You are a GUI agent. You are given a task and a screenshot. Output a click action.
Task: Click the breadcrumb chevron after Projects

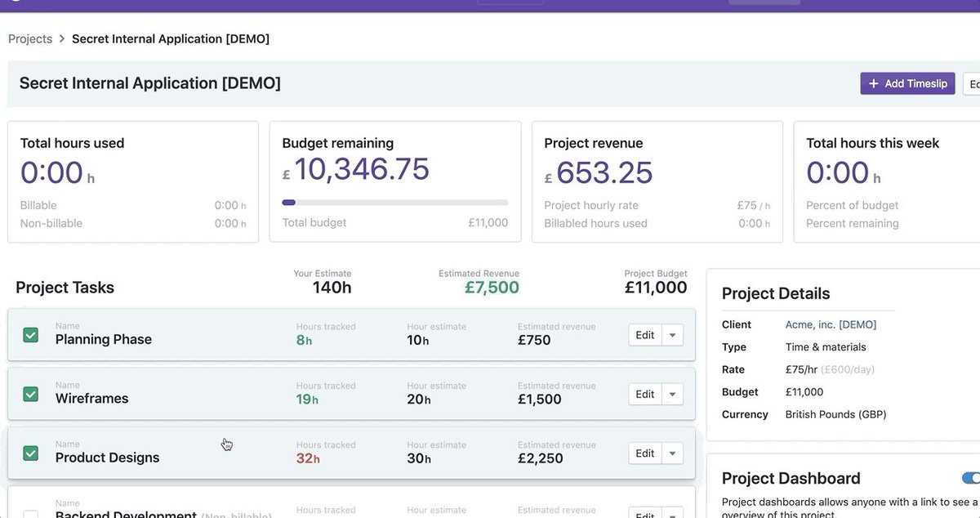tap(62, 39)
